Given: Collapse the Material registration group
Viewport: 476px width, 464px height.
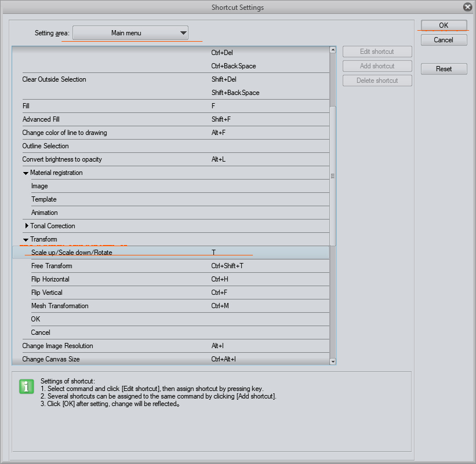Looking at the screenshot, I should tap(26, 173).
